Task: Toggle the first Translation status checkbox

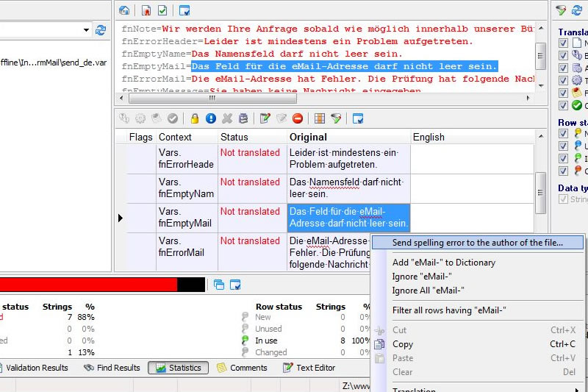Action: point(564,43)
